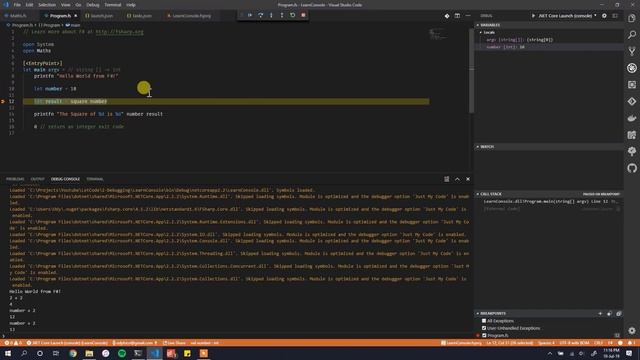Open File Explorer from the taskbar
640x360 pixels.
click(89, 353)
